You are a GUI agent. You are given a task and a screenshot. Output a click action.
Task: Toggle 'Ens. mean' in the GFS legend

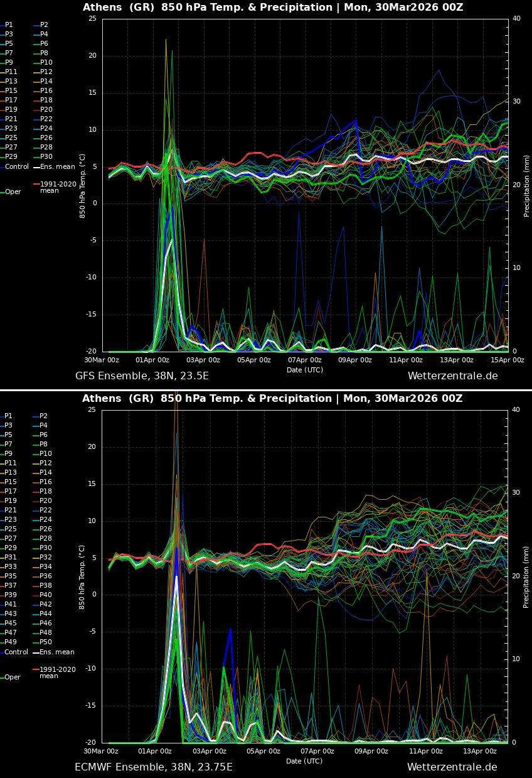point(57,167)
